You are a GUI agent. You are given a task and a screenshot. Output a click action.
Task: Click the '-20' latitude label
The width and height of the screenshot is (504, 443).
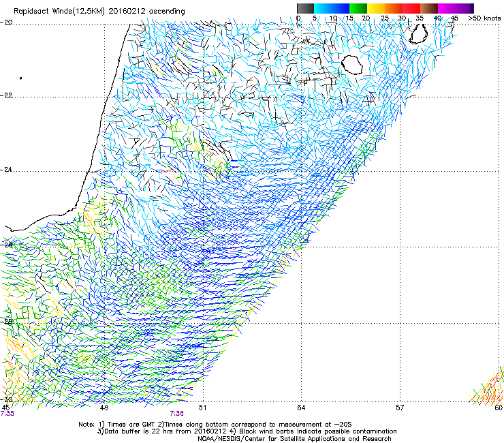tap(6, 22)
